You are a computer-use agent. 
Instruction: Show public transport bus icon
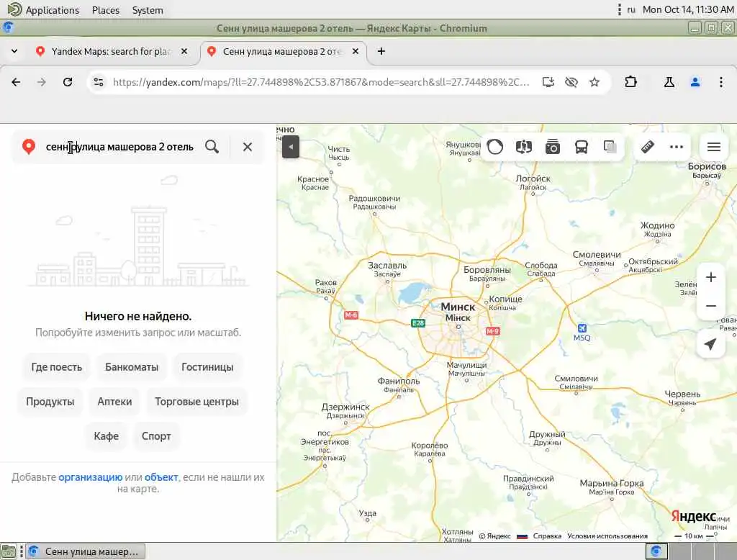[x=582, y=147]
